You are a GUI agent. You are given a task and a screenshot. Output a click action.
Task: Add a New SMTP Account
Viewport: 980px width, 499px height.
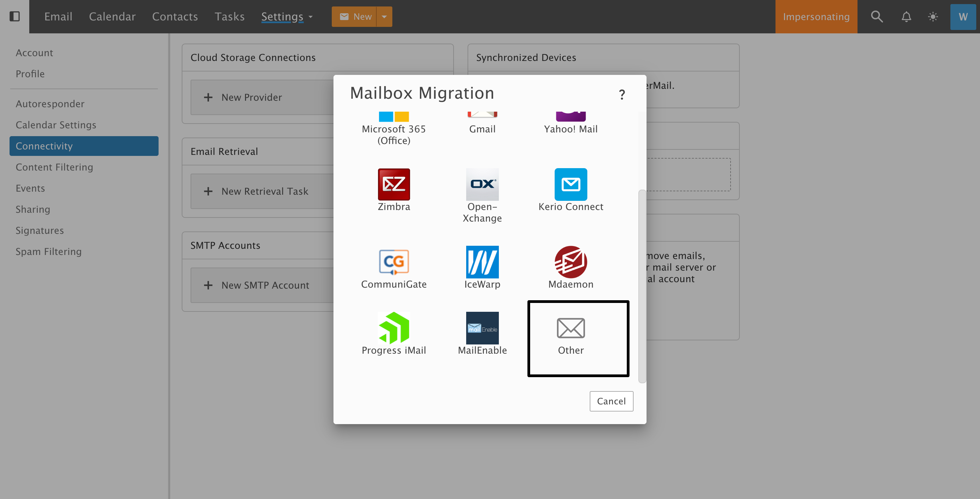262,285
